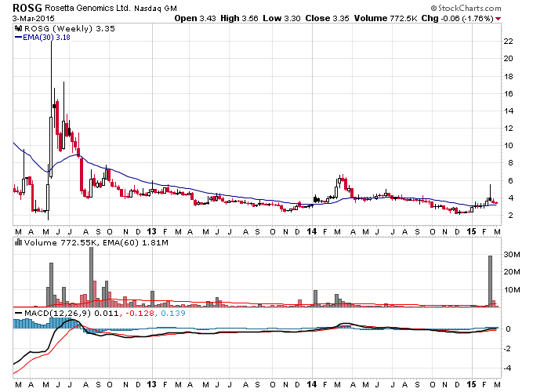Viewport: 533px width, 392px height.
Task: Click the price axis label '14'
Action: pyautogui.click(x=508, y=111)
